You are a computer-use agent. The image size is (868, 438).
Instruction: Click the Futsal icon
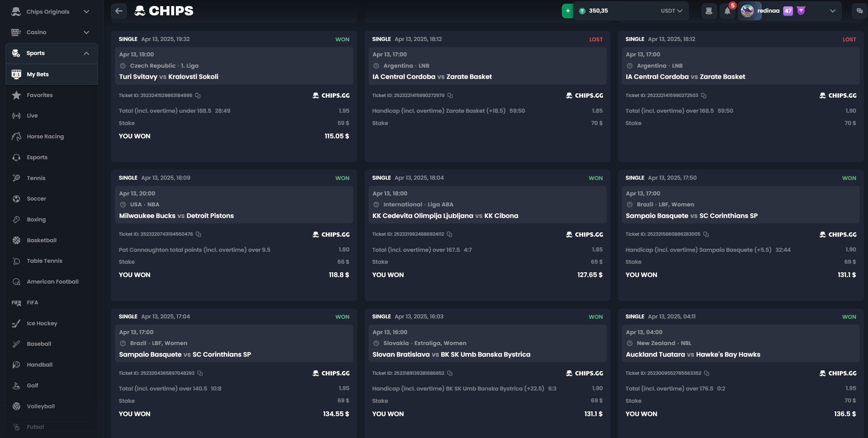click(x=16, y=427)
